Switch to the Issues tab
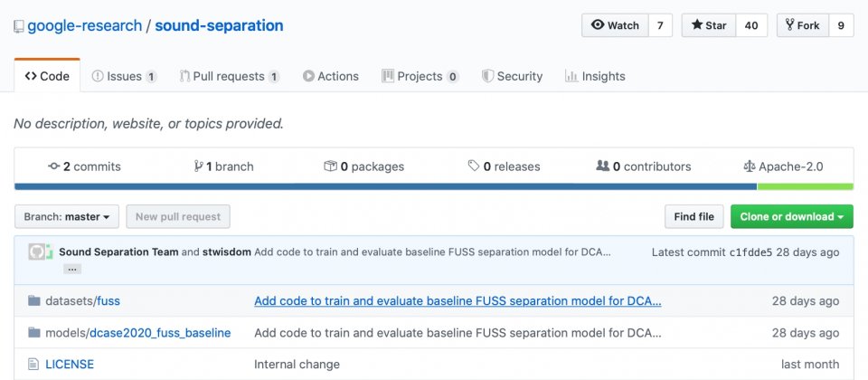Viewport: 868px width, 380px height. click(124, 76)
